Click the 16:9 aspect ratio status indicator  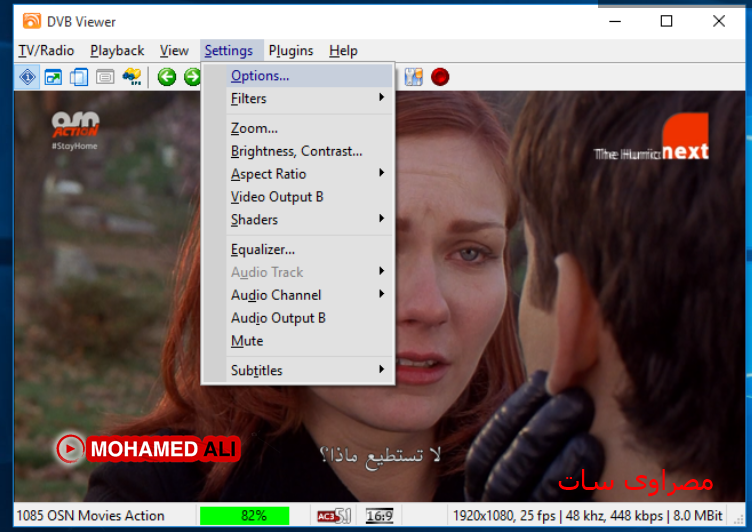click(x=380, y=516)
